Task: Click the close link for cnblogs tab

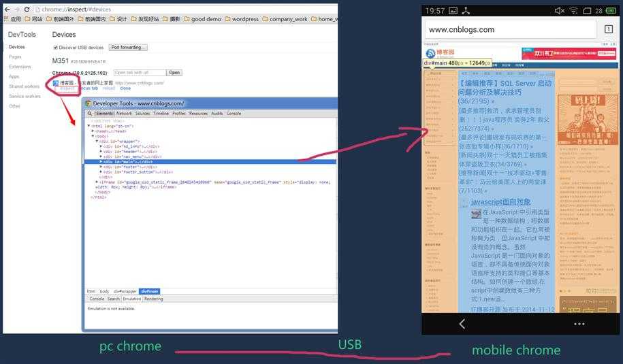Action: (125, 88)
